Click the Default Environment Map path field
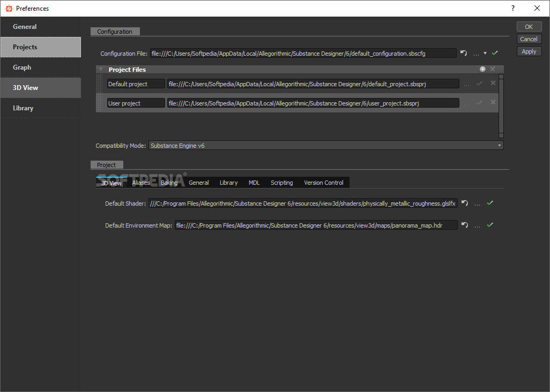 point(316,225)
